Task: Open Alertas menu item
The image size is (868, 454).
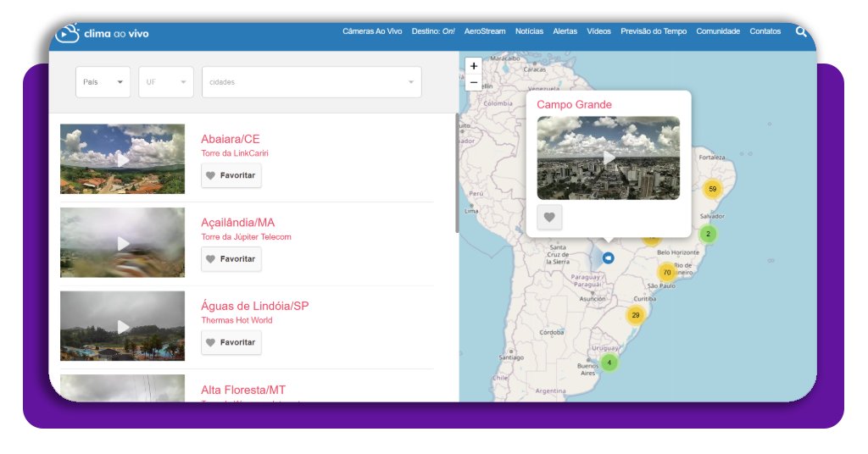Action: 565,31
